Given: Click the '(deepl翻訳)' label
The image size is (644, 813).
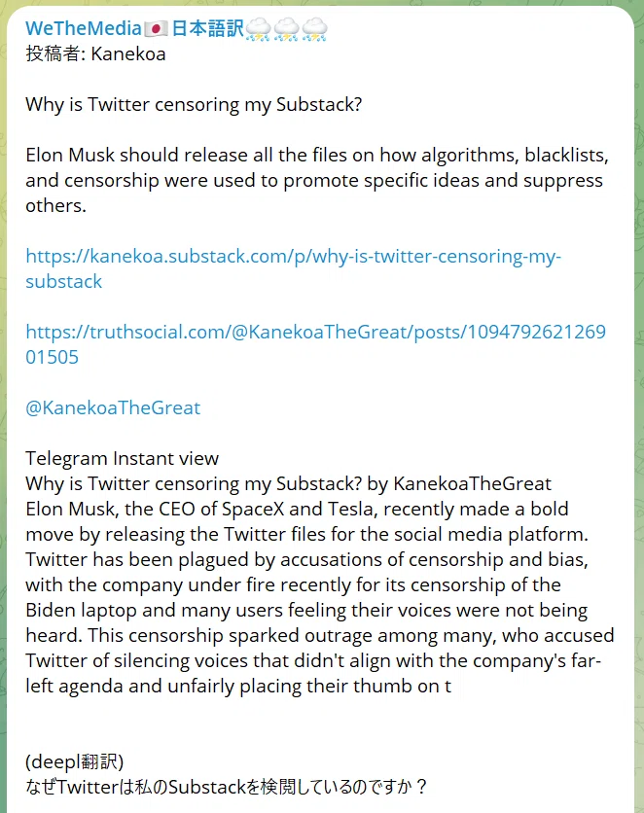Looking at the screenshot, I should tap(74, 761).
